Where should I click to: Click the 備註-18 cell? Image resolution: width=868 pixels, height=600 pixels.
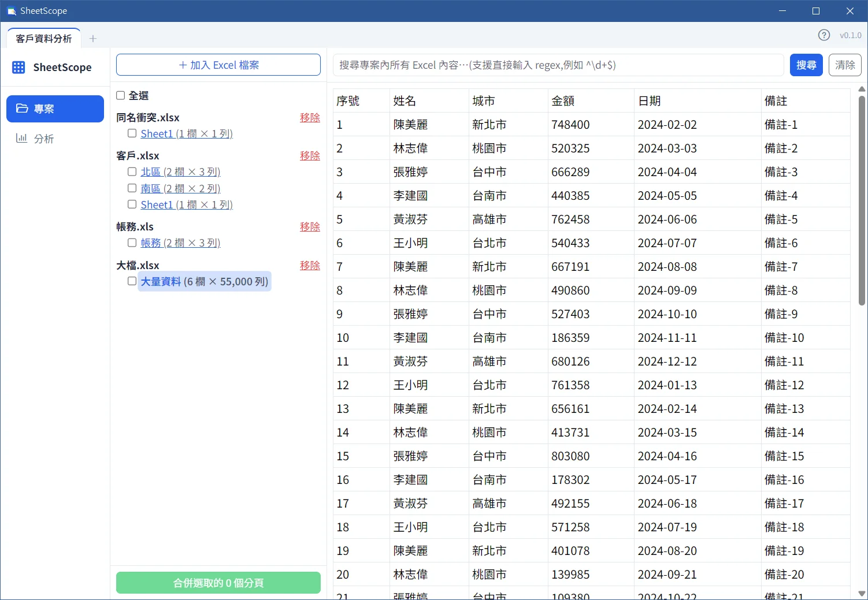[x=806, y=527]
